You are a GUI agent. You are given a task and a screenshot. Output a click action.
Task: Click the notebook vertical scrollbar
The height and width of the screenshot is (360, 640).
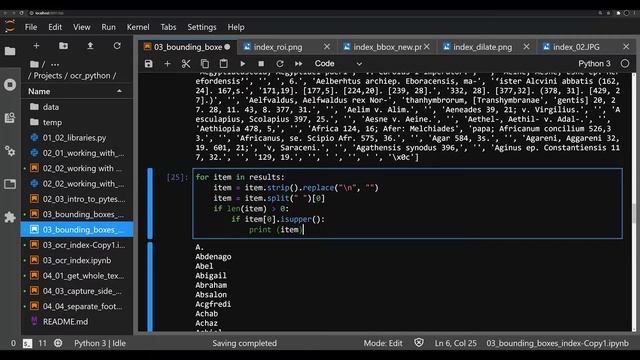pos(634,202)
